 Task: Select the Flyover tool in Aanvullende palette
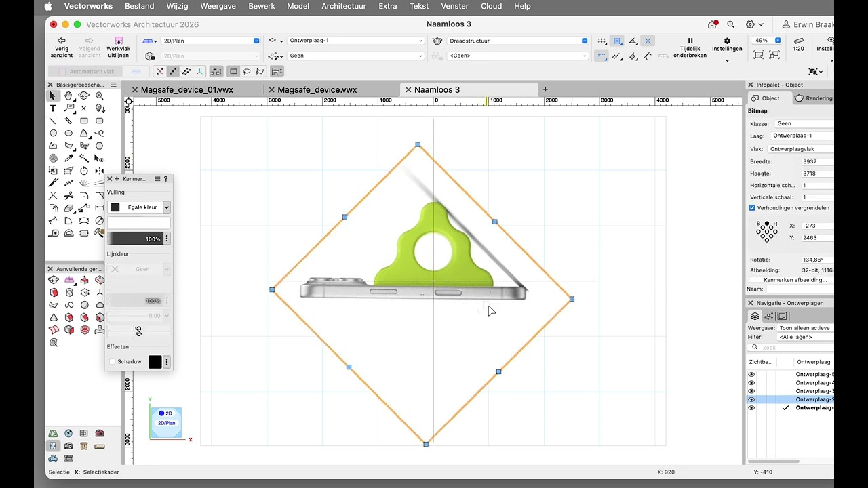(53, 280)
